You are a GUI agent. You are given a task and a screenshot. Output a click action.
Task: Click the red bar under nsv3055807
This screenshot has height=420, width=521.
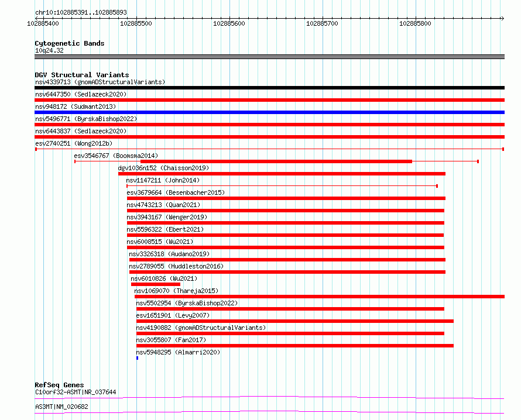coord(295,346)
